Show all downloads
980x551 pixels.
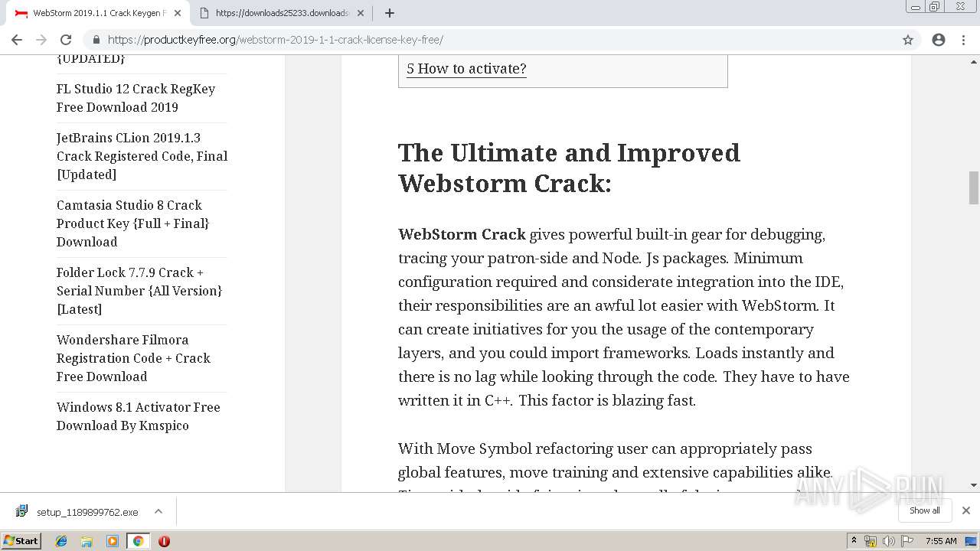[925, 510]
